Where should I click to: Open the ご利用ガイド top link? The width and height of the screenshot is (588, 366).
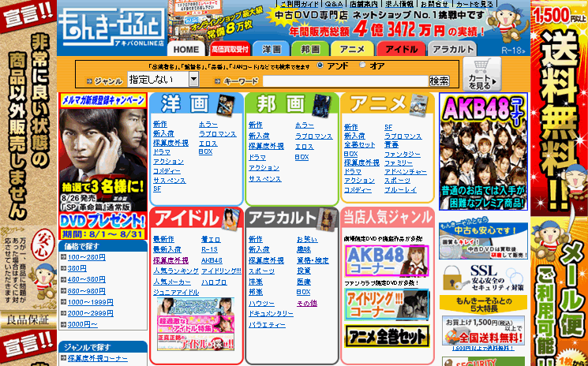[x=298, y=4]
